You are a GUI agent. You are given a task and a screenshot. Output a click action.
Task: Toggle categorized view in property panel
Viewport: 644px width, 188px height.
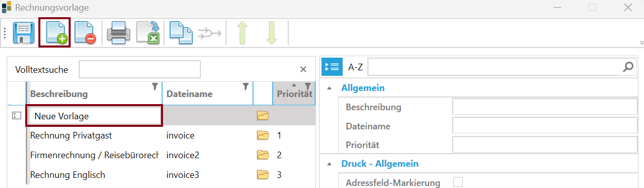point(332,67)
